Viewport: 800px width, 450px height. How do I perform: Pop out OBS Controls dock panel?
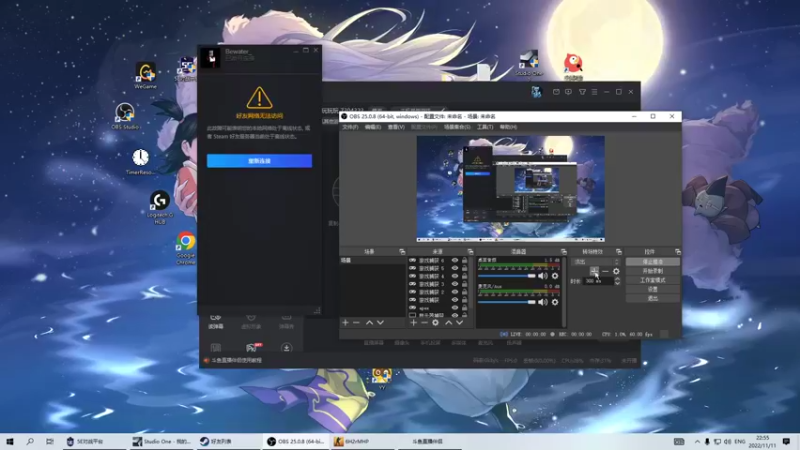678,252
